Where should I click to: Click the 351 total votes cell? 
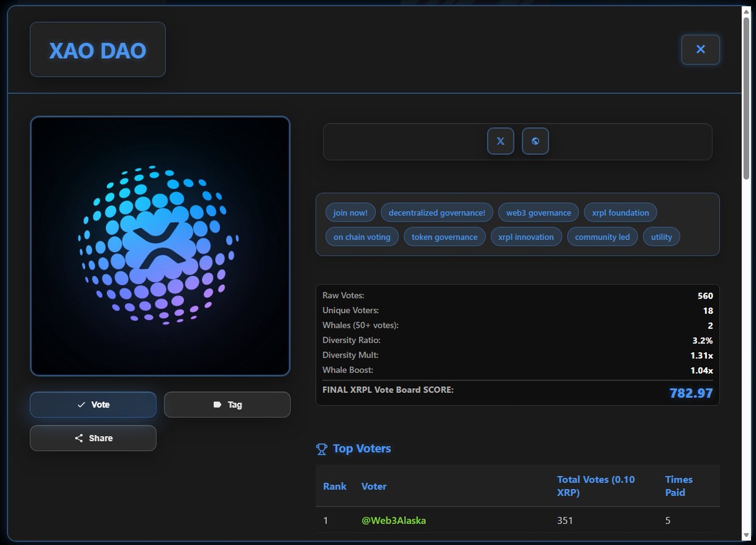point(565,520)
